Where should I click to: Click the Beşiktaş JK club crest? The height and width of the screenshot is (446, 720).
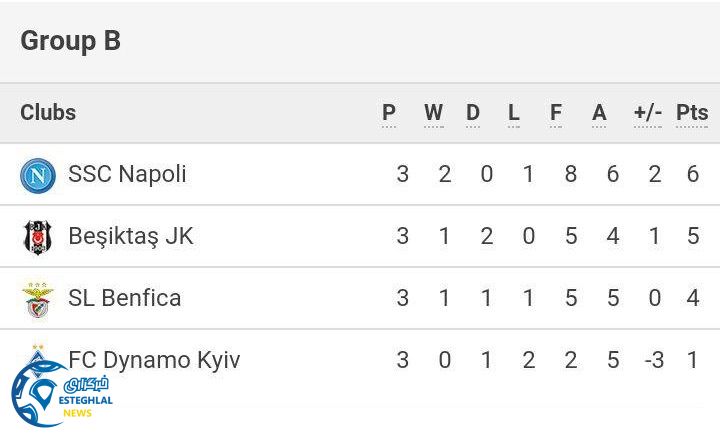[x=38, y=237]
